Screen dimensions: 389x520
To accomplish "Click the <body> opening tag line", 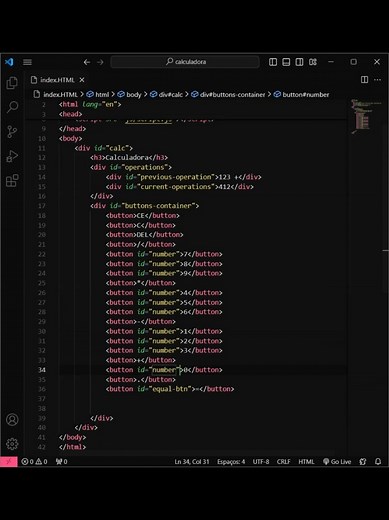I will [x=70, y=138].
